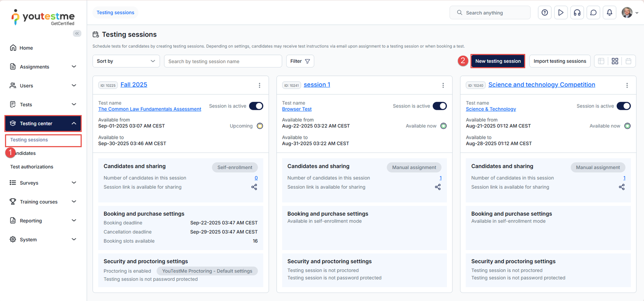Viewport: 644px width, 301px height.
Task: Type in Search by testing session name field
Action: (223, 61)
